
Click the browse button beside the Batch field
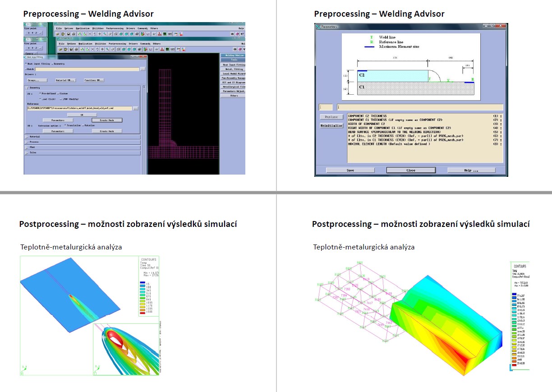tap(143, 69)
